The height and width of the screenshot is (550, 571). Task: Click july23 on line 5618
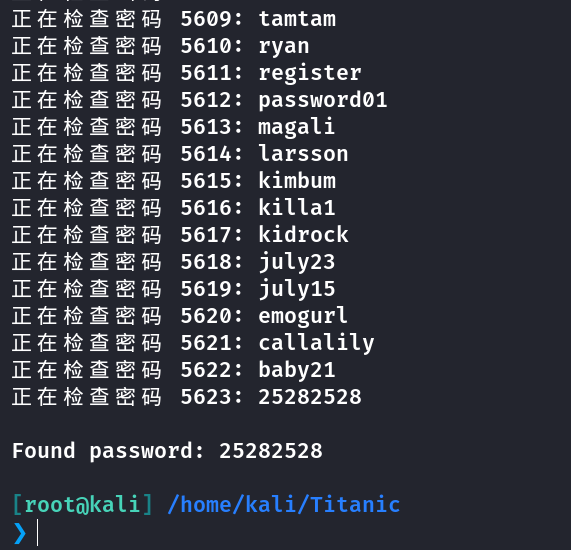(x=297, y=263)
